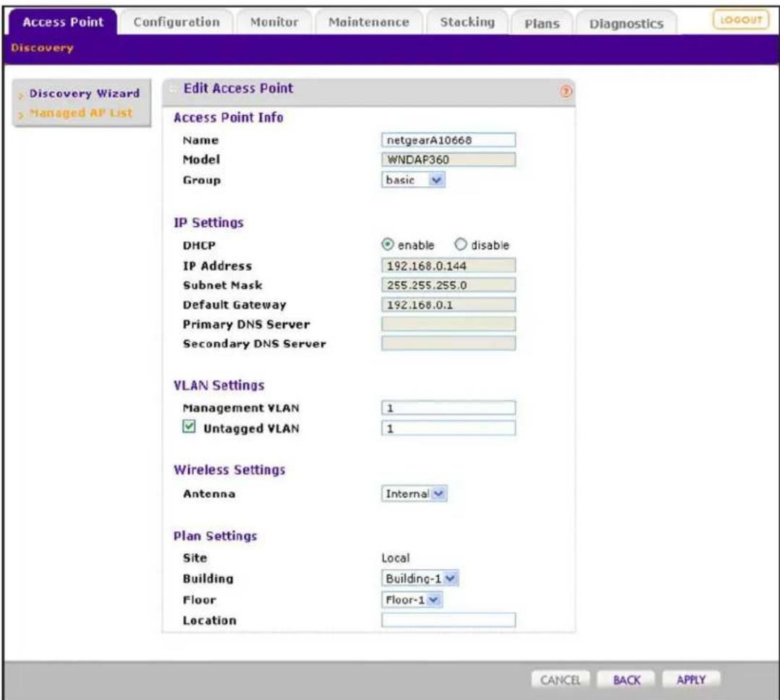
Task: Click the LOGOUT button
Action: [741, 20]
